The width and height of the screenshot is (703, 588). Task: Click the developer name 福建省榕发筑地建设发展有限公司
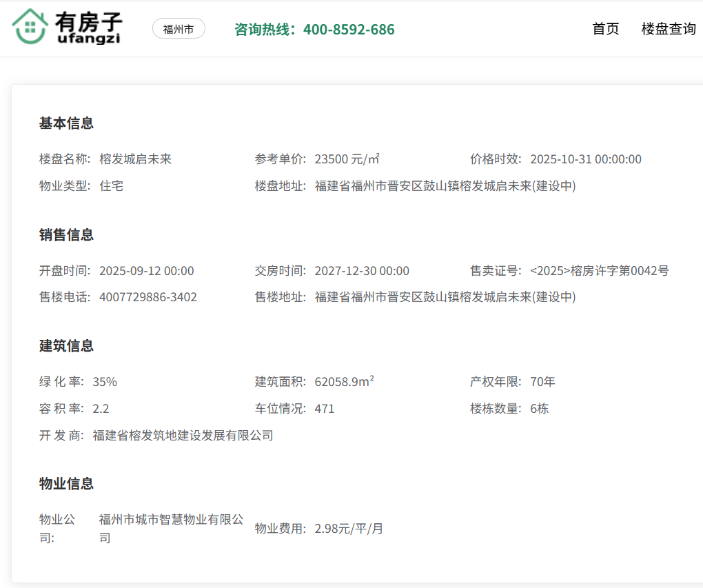[183, 436]
